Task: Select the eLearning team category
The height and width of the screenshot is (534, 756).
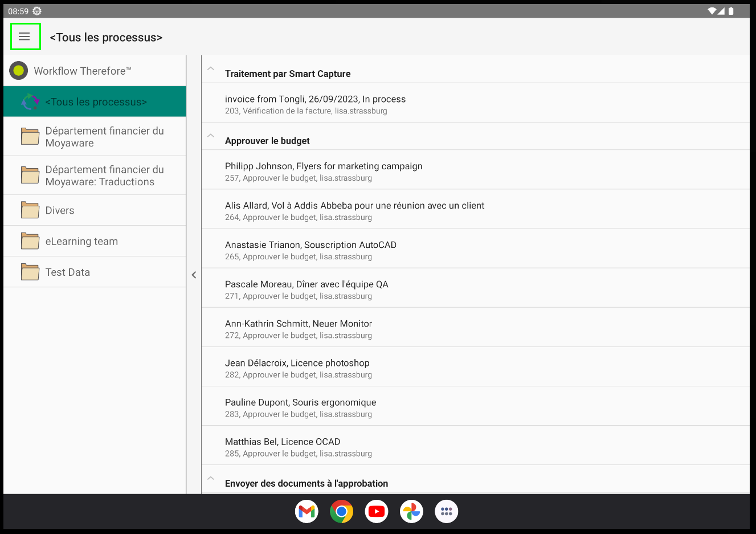Action: pyautogui.click(x=95, y=241)
